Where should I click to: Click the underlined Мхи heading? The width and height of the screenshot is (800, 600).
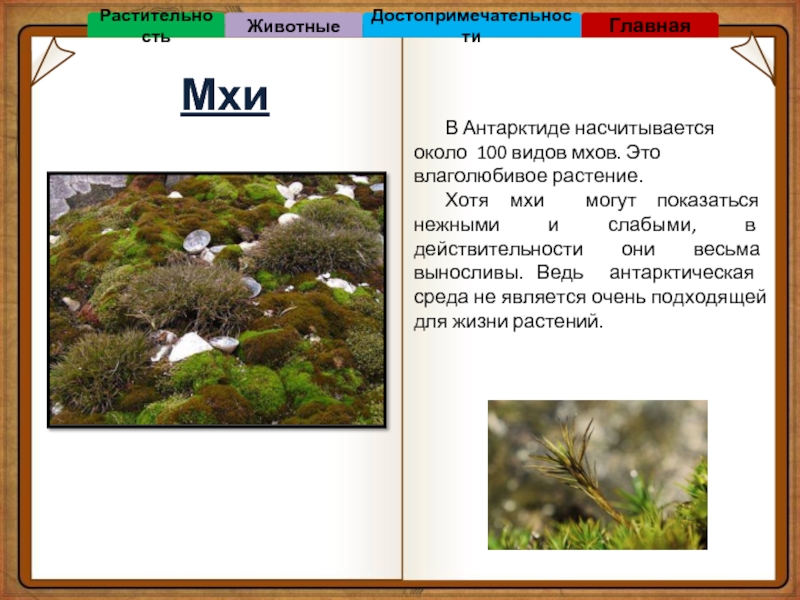pos(225,95)
